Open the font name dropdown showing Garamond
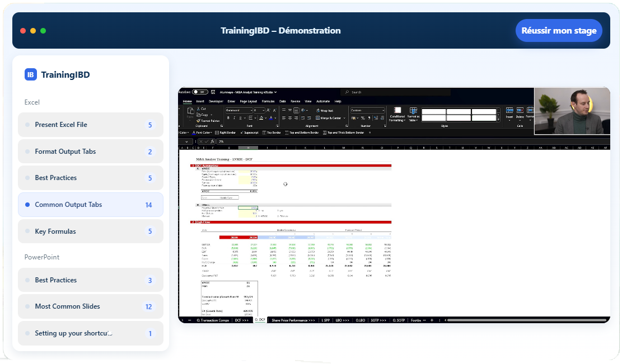The image size is (622, 364). tap(238, 111)
